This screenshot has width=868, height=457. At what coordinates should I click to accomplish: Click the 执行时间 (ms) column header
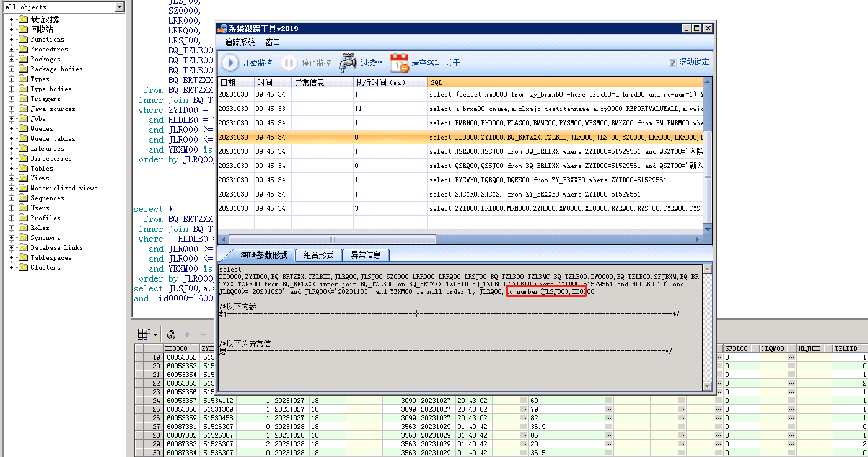pos(380,82)
